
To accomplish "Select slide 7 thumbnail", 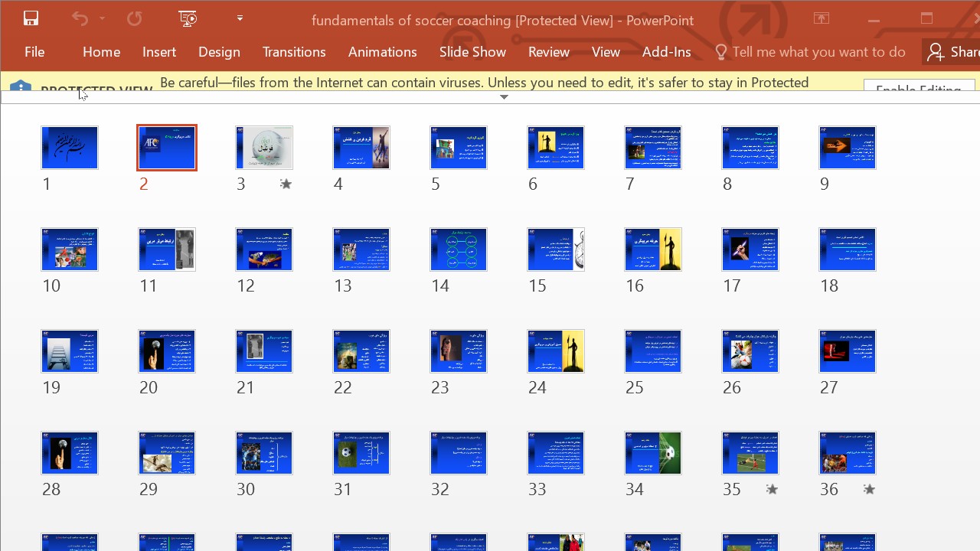I will (x=653, y=148).
